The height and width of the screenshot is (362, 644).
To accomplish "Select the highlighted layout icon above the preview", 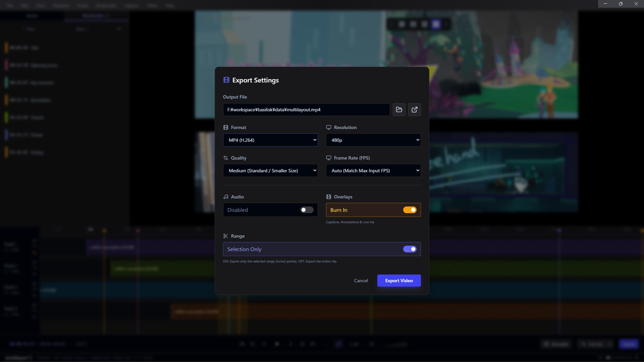I will pyautogui.click(x=436, y=24).
